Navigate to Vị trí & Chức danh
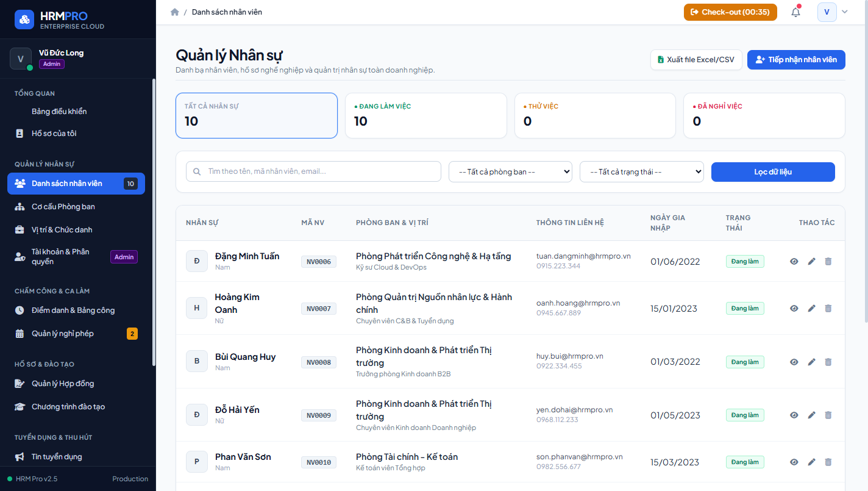Image resolution: width=868 pixels, height=491 pixels. 76,230
